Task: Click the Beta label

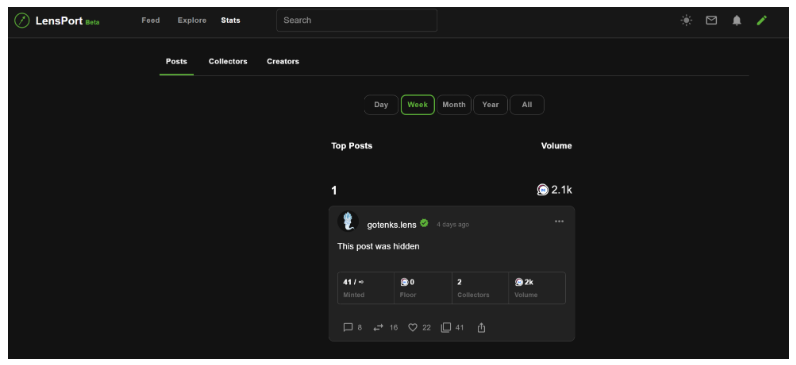Action: [x=92, y=22]
